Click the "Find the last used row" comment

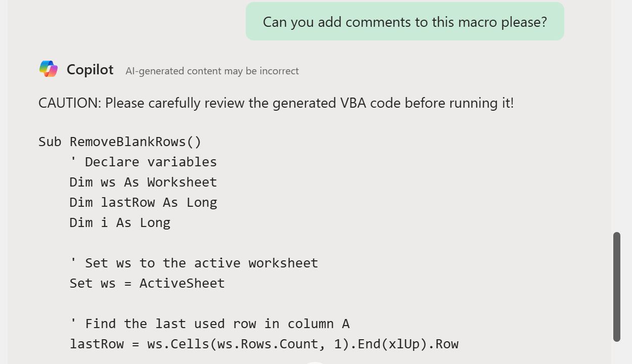209,324
